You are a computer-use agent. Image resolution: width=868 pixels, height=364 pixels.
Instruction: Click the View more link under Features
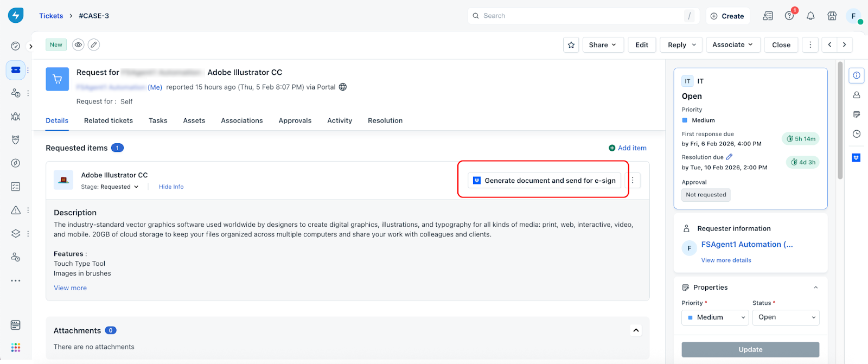(x=70, y=288)
